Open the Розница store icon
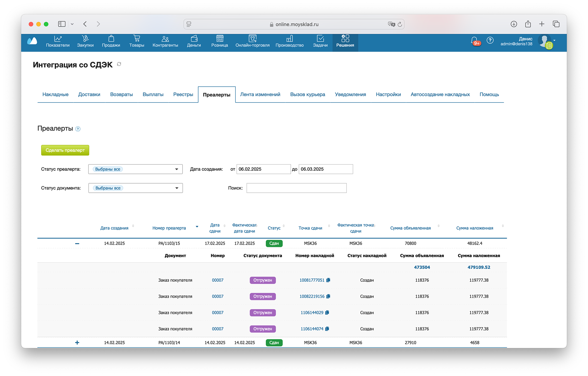 point(220,38)
